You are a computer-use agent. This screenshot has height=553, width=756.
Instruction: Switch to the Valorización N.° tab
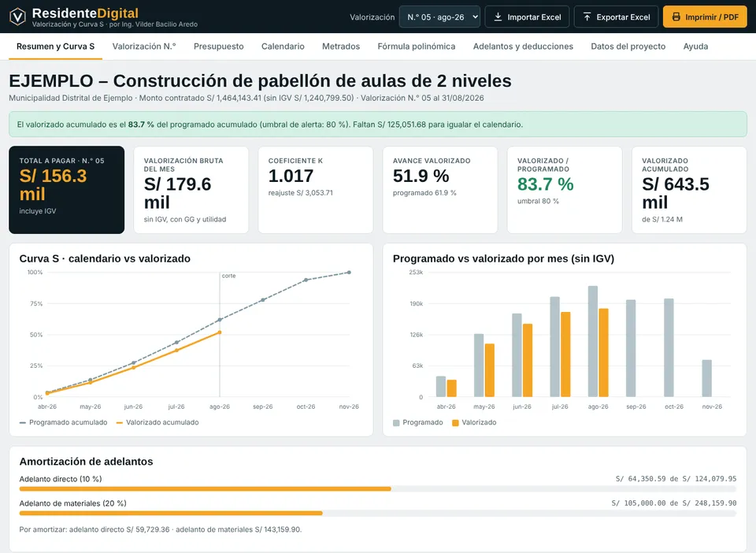[144, 46]
